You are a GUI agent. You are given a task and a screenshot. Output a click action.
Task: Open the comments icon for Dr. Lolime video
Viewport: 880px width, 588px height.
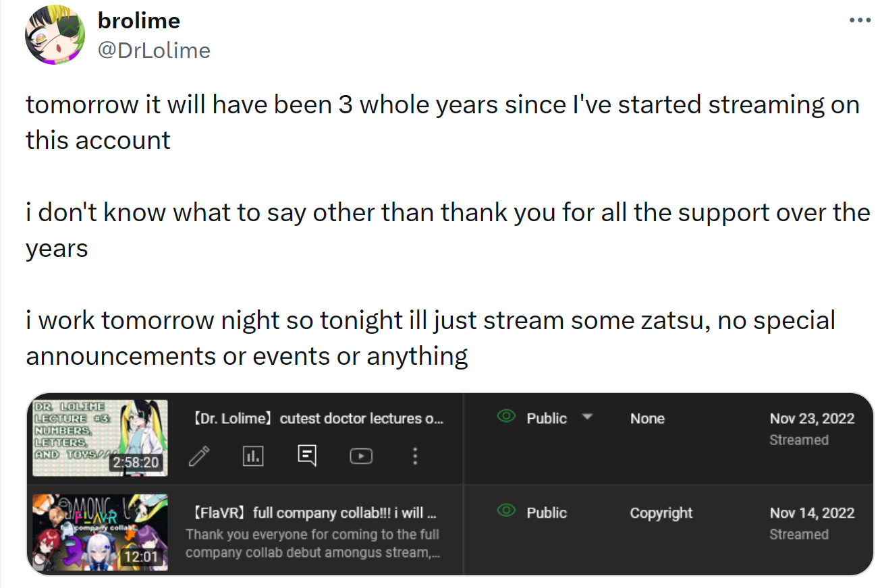click(307, 457)
